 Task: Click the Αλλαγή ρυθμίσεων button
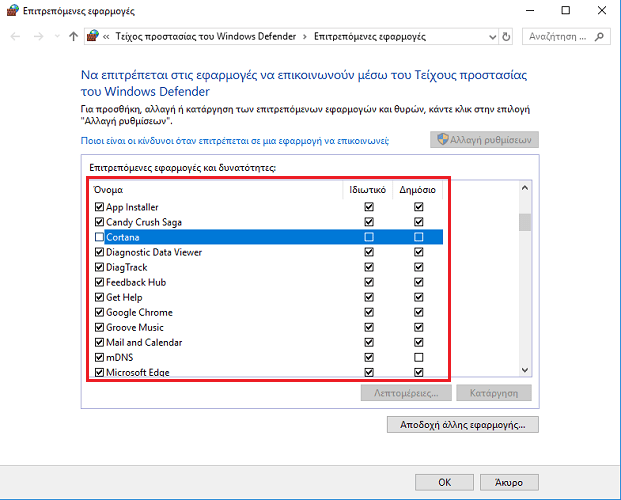[484, 139]
